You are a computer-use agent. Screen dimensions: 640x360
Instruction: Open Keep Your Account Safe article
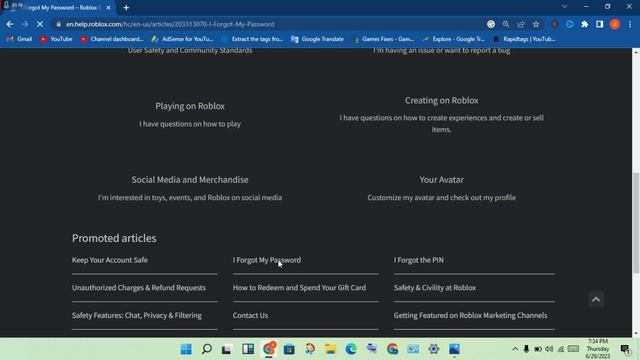tap(110, 260)
